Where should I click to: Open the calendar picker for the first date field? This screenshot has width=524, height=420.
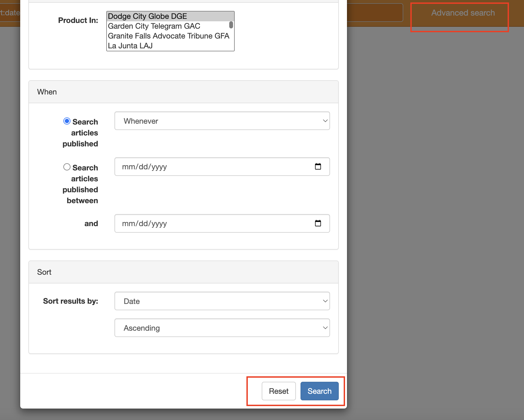pyautogui.click(x=318, y=166)
